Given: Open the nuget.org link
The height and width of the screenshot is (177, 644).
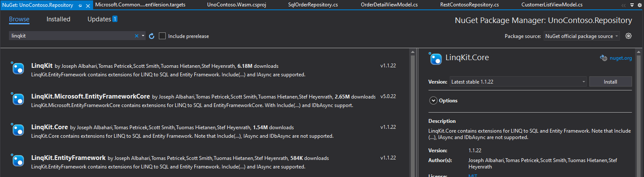Looking at the screenshot, I should pos(621,58).
